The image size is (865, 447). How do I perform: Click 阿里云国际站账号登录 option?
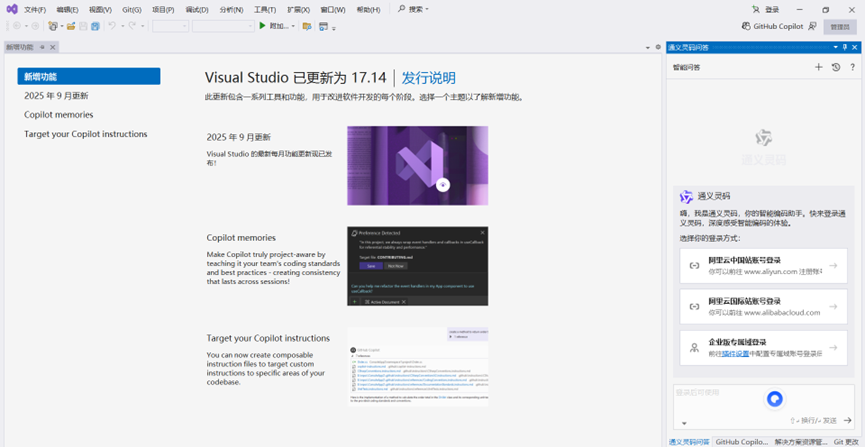[x=763, y=306]
